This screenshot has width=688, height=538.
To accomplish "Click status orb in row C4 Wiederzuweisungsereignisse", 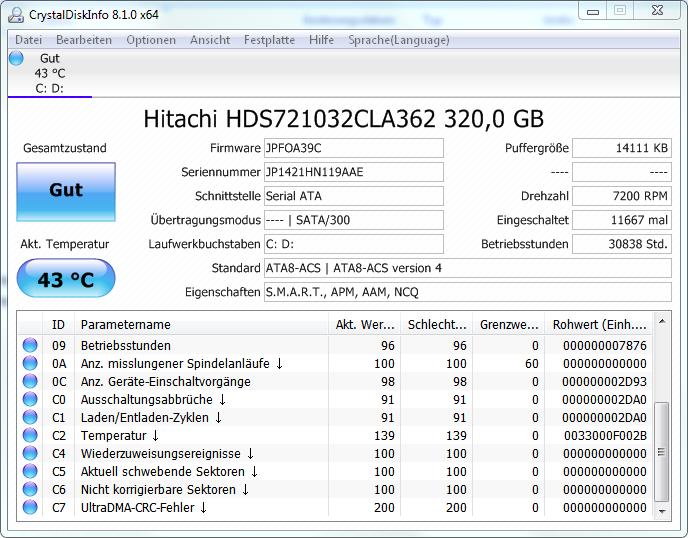I will click(30, 453).
